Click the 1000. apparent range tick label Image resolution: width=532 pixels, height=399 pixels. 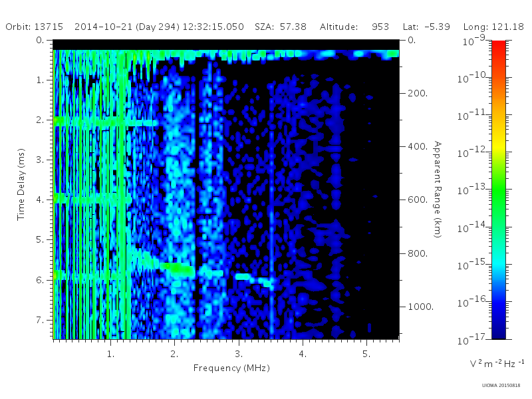click(x=421, y=307)
